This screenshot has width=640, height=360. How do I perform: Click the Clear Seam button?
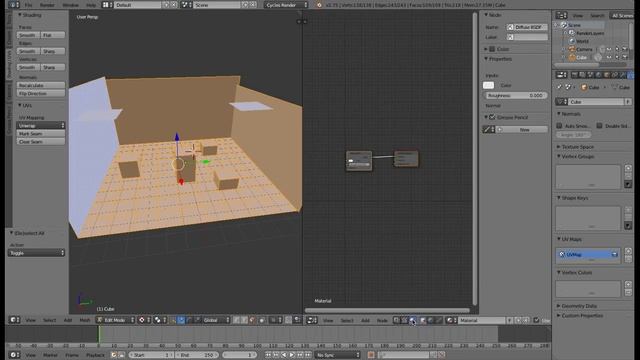pyautogui.click(x=40, y=142)
